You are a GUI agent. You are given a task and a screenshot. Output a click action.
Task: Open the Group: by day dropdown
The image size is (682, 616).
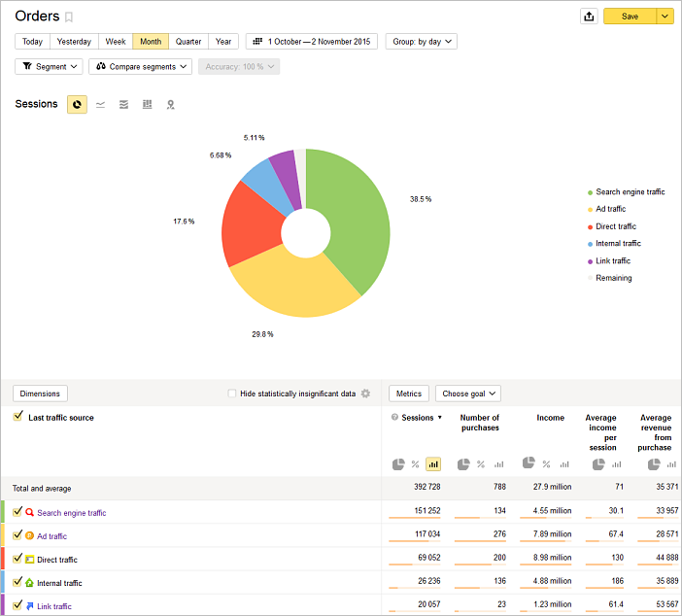point(422,42)
